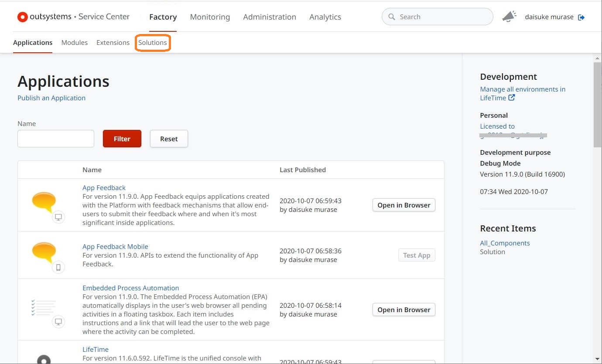Click the vertical page scrollbar
This screenshot has width=602, height=364.
597,105
